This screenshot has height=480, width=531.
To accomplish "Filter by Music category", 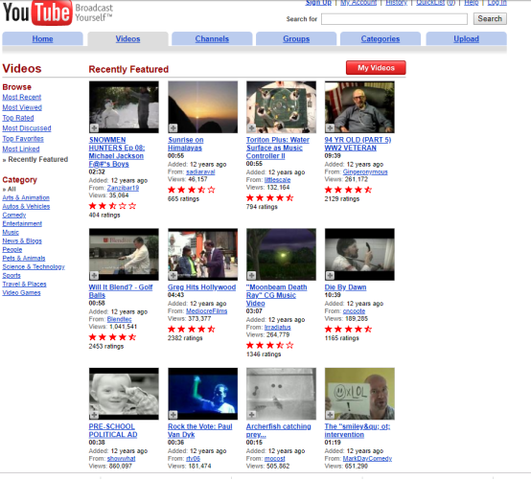I will click(x=10, y=232).
